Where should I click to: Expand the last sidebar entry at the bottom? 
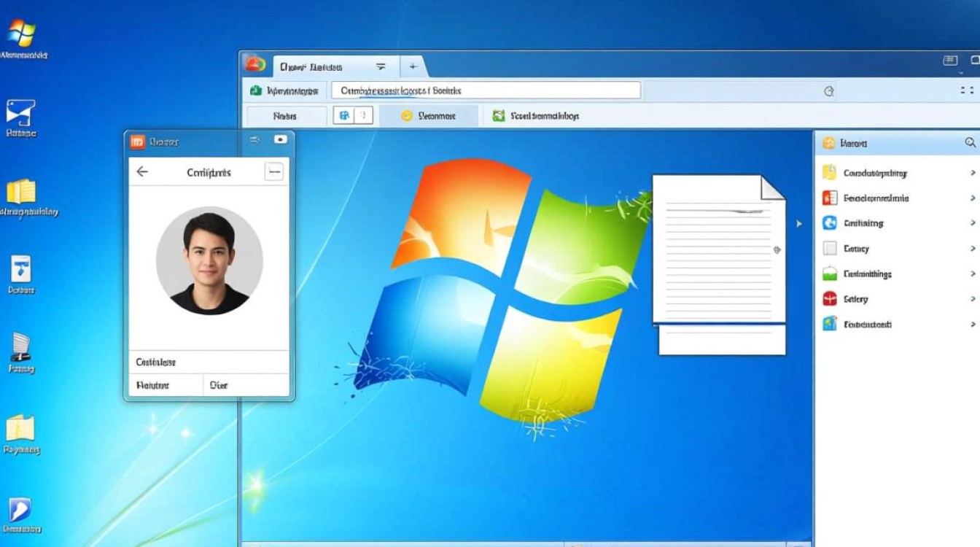(x=973, y=325)
